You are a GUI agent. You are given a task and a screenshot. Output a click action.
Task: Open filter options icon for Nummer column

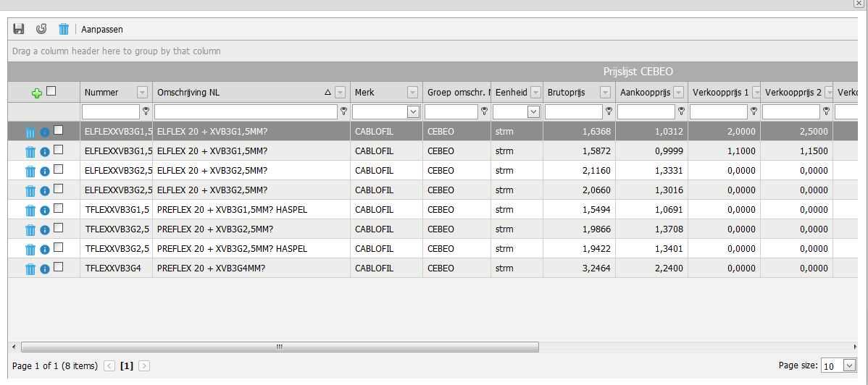[x=146, y=111]
